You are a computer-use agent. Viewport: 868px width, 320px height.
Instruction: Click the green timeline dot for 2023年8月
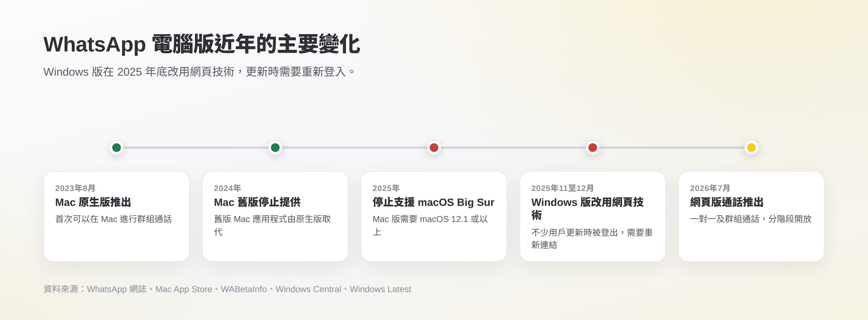(x=117, y=147)
